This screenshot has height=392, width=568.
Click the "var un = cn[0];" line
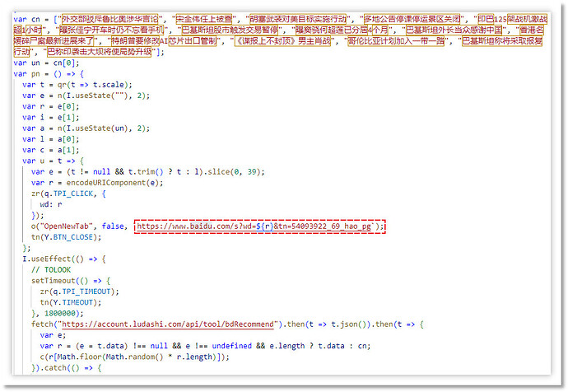(x=45, y=63)
